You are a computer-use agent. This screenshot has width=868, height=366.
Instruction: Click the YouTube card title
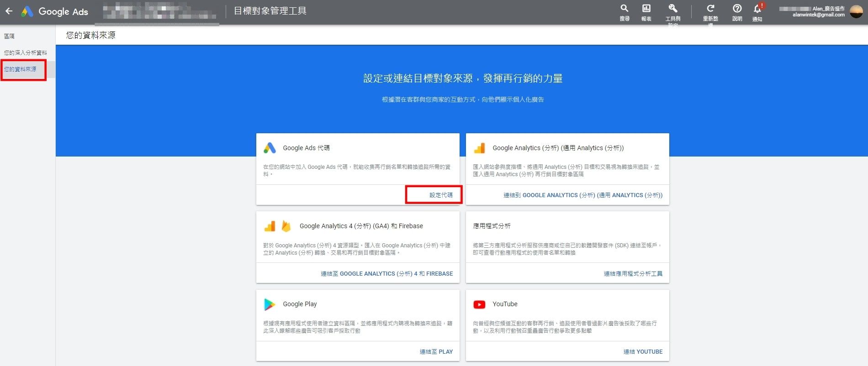point(505,304)
